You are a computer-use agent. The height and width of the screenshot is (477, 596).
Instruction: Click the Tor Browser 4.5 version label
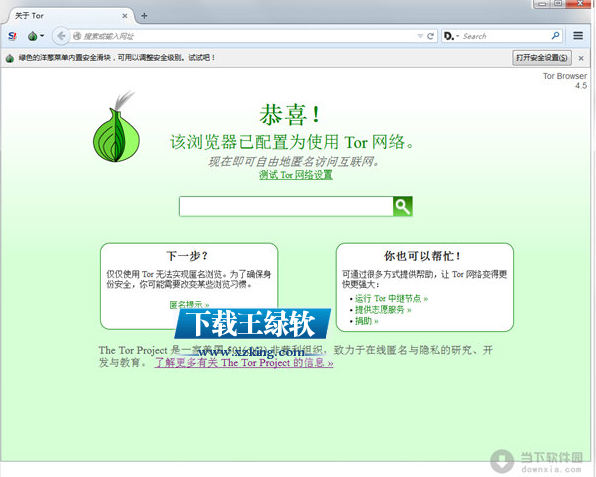click(x=565, y=81)
